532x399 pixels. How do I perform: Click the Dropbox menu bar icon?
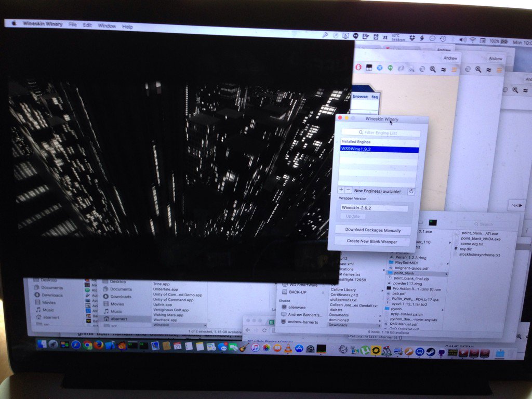412,38
